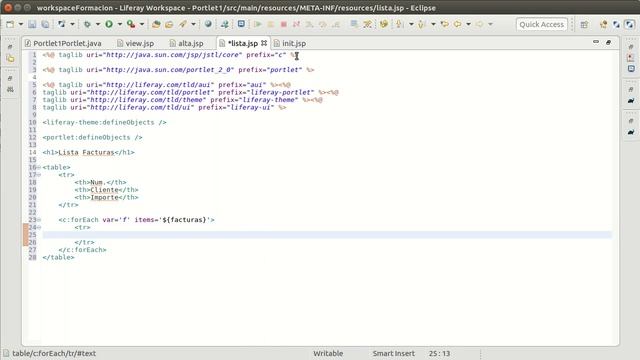The height and width of the screenshot is (360, 640).
Task: Open the Search dropdown arrow
Action: [x=193, y=24]
